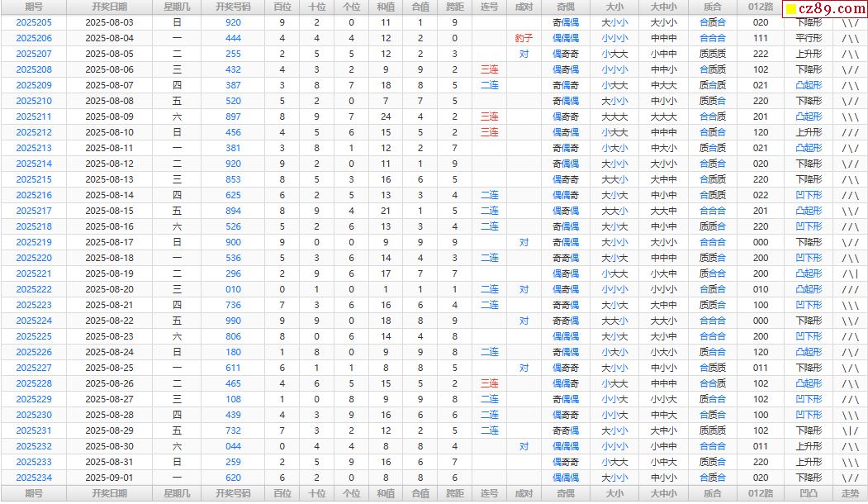Click 质质质 cell in row 2025207
868x504 pixels.
(713, 55)
